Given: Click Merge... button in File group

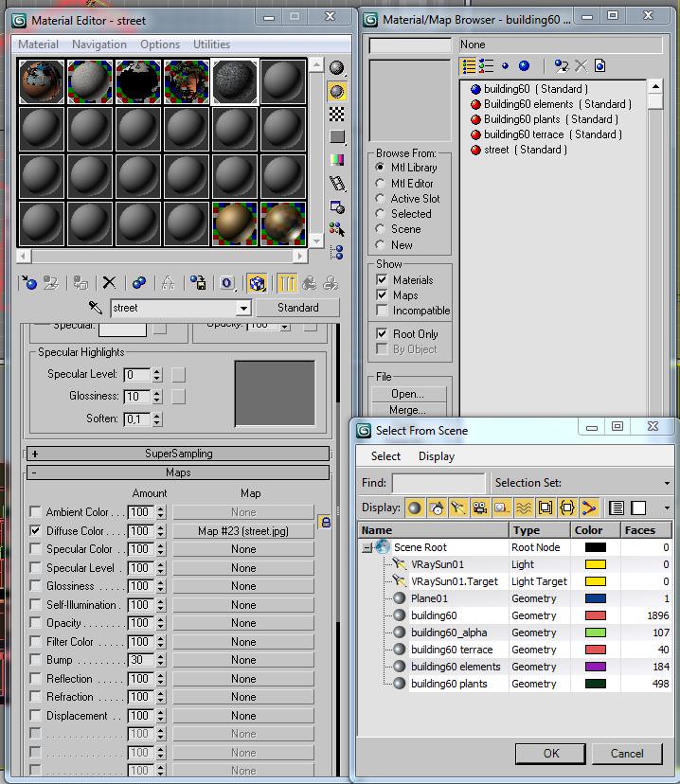Looking at the screenshot, I should coord(408,410).
